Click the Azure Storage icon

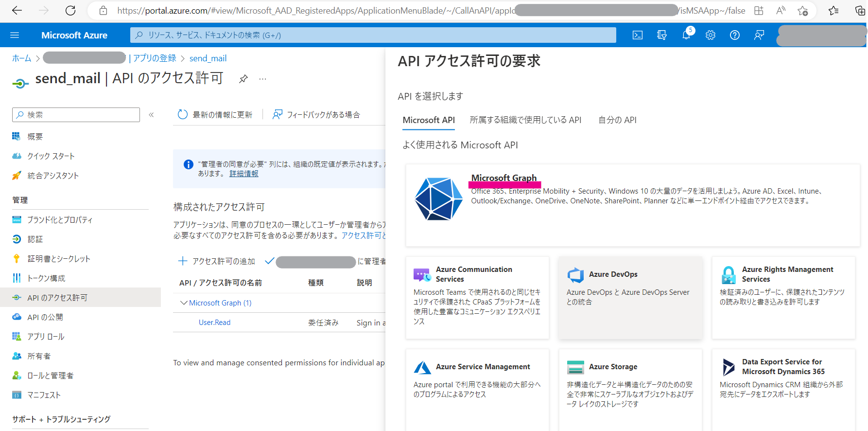(575, 367)
